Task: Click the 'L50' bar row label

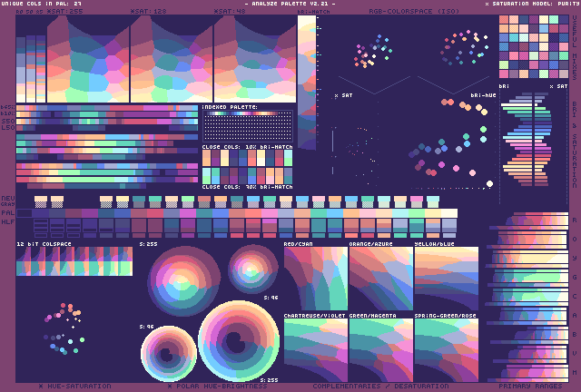Action: click(x=8, y=127)
